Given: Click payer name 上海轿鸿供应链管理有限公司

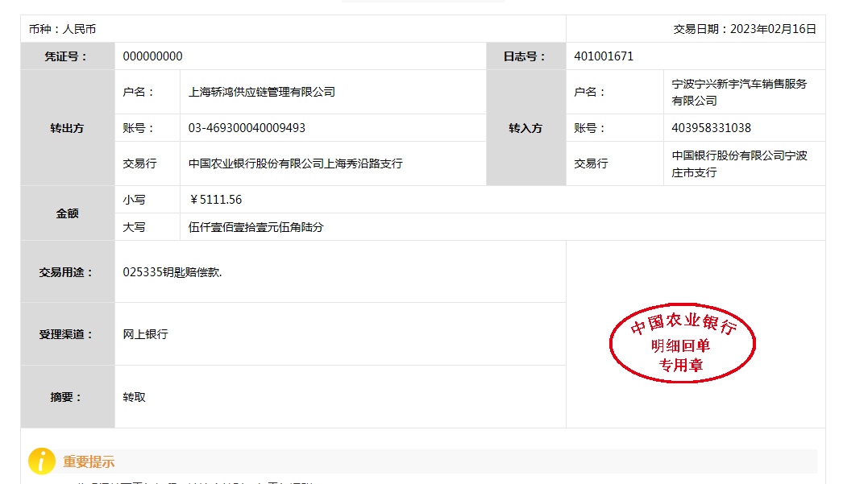Looking at the screenshot, I should click(x=261, y=92).
